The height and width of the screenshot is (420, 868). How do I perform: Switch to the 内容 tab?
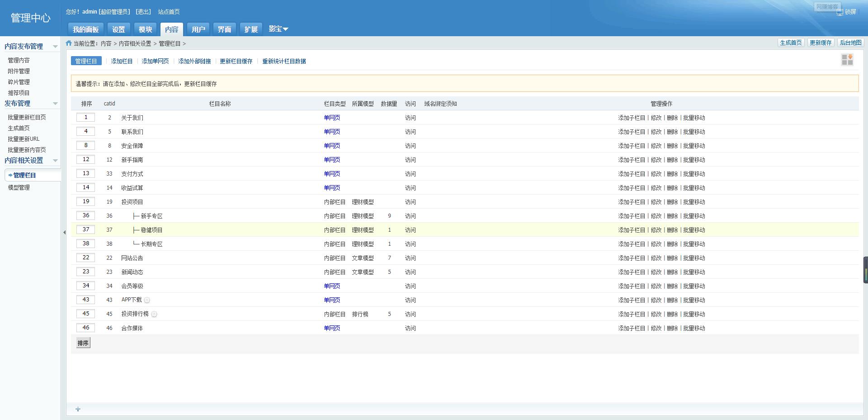pyautogui.click(x=172, y=29)
